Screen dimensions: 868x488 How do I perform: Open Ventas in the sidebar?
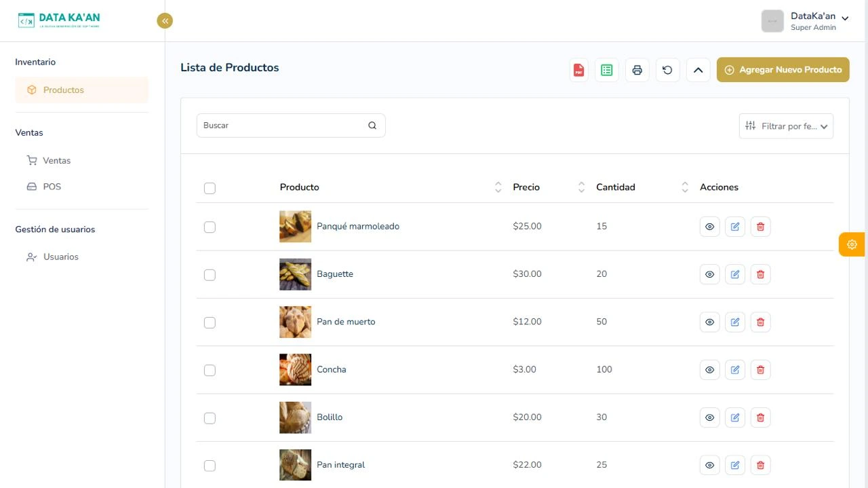56,161
